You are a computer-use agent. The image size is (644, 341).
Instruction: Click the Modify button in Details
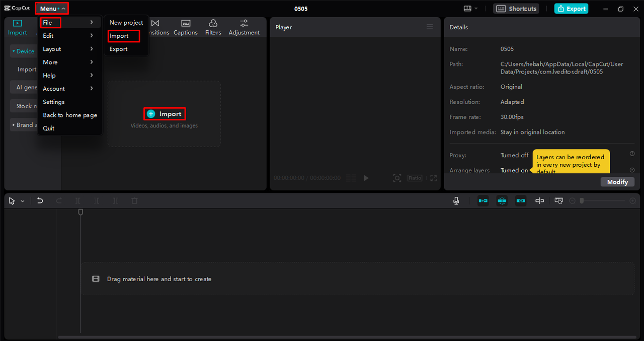(x=617, y=182)
